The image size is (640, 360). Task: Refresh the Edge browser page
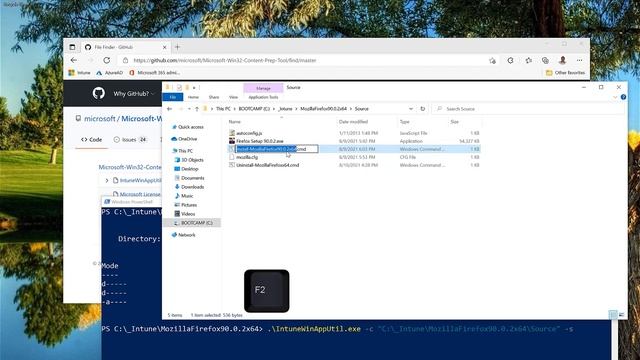(107, 60)
